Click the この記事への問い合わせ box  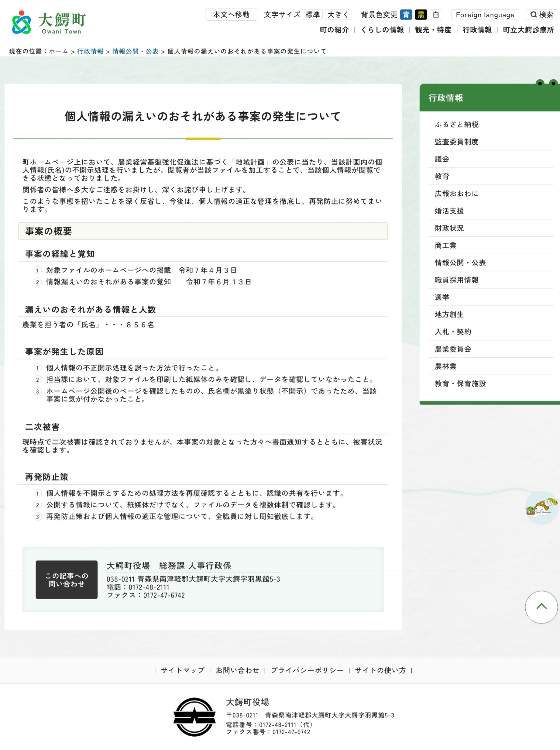pyautogui.click(x=66, y=580)
